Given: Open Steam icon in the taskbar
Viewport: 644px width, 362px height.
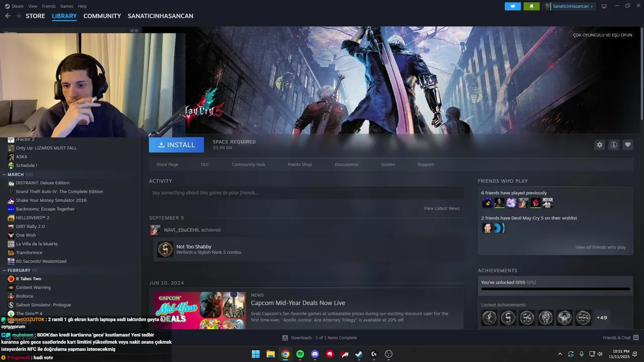Looking at the screenshot, I should coord(359,354).
